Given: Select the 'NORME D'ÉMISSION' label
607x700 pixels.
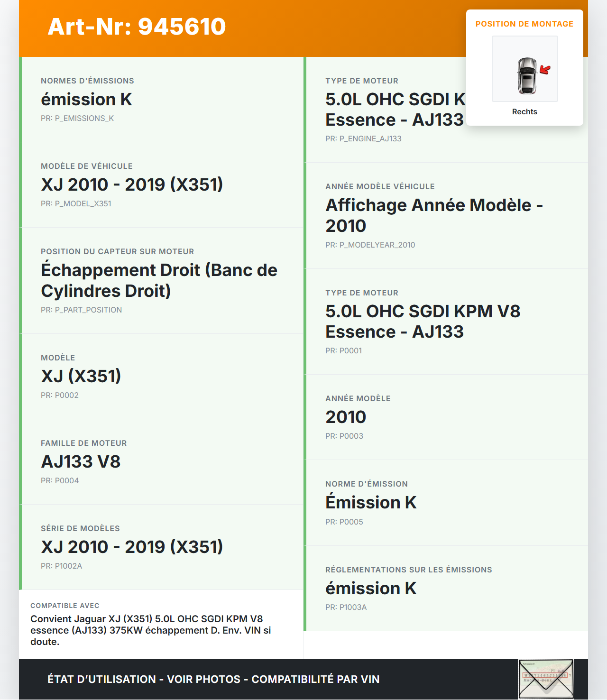Looking at the screenshot, I should pos(367,484).
